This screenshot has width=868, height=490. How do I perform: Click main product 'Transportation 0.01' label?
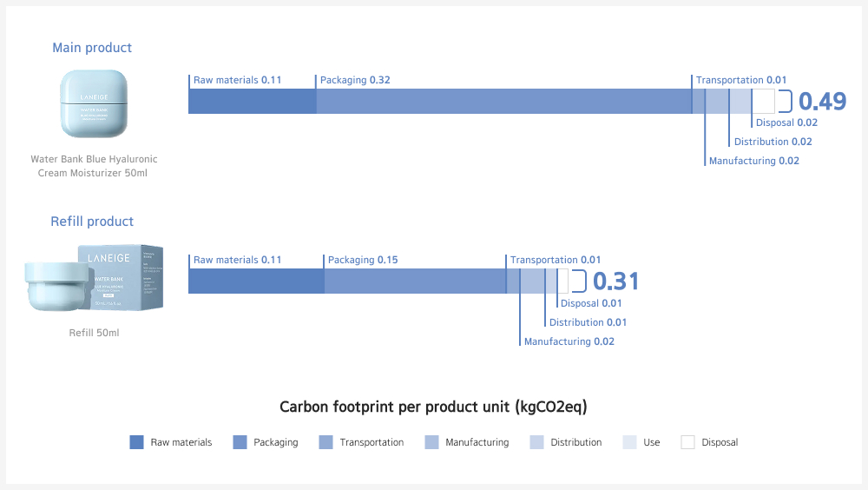click(740, 80)
